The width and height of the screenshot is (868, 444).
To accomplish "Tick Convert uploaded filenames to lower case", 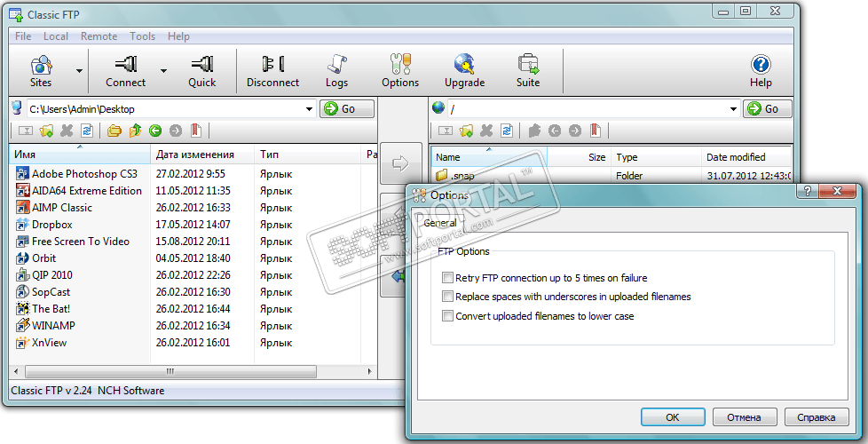I will pos(447,316).
